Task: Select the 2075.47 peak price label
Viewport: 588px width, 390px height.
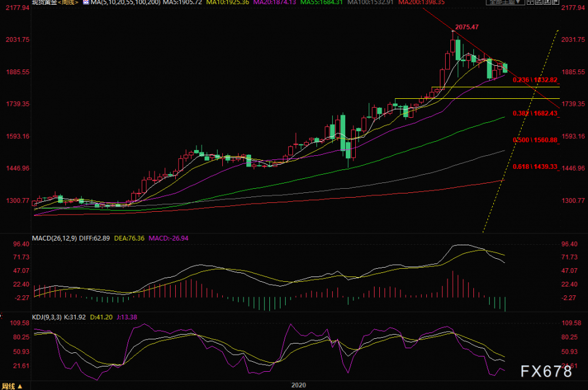Action: [467, 27]
